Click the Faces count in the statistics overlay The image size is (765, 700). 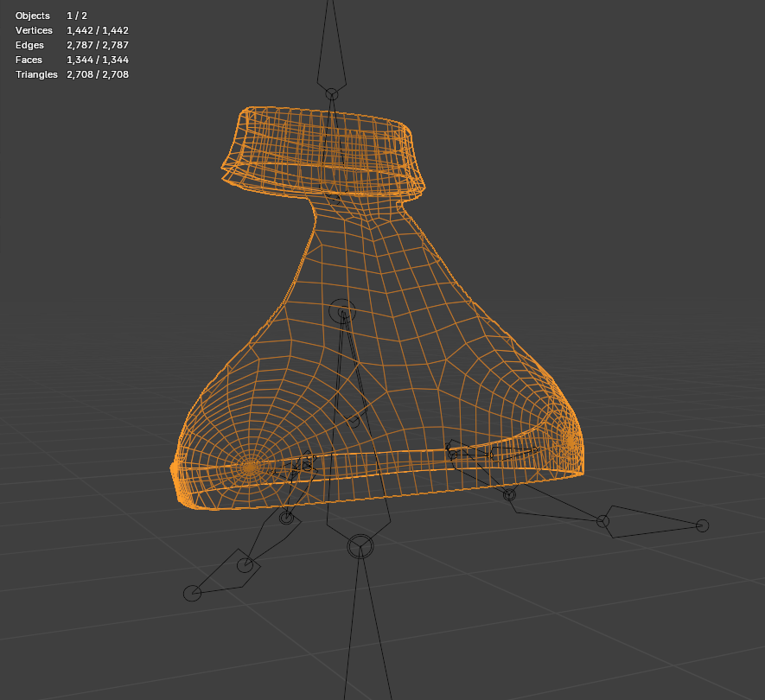98,60
